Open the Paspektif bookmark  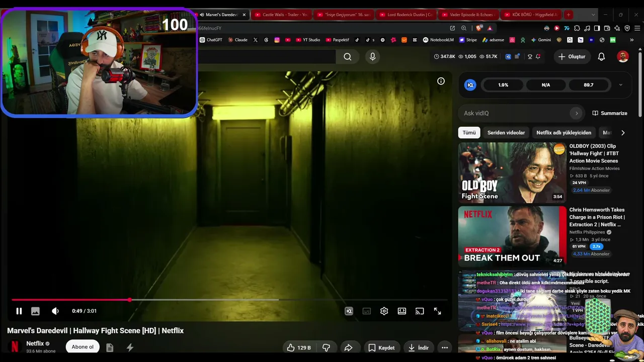[337, 40]
